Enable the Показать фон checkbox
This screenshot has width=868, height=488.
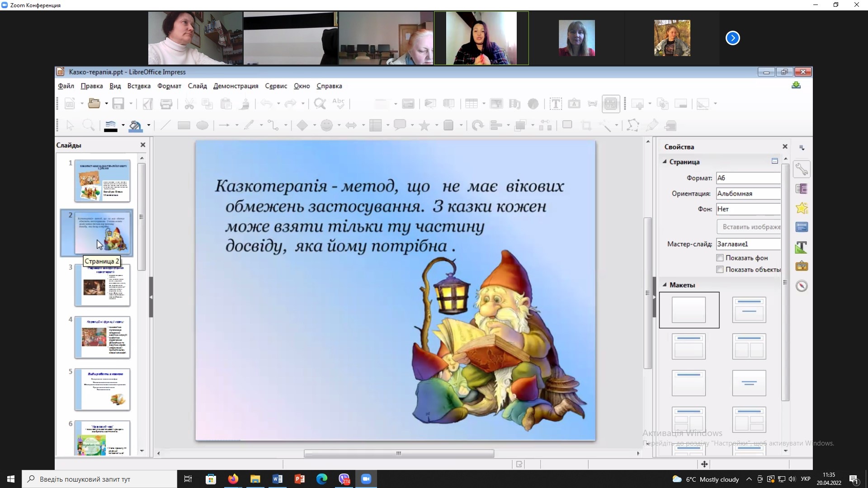[x=720, y=258]
